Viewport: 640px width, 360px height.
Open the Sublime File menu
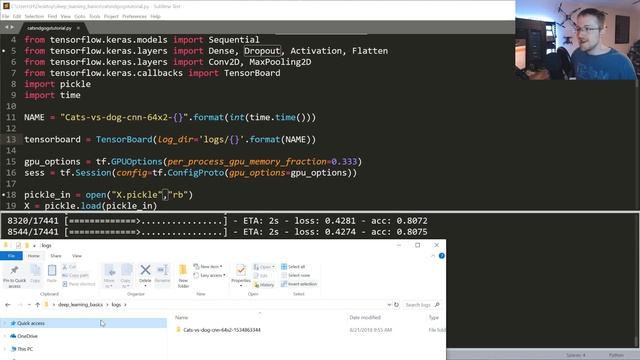5,16
